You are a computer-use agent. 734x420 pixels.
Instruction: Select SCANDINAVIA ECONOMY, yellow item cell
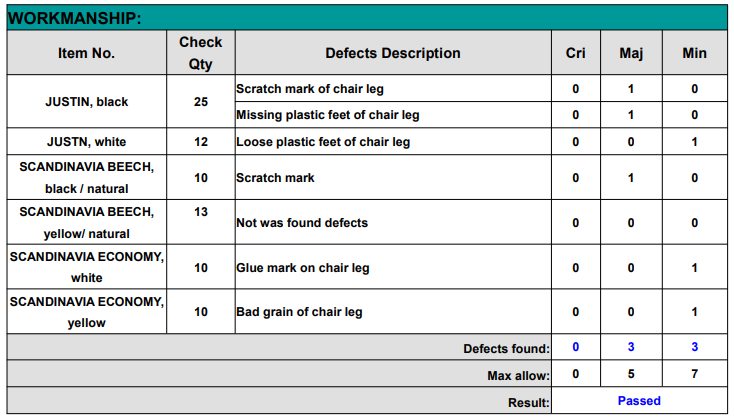pyautogui.click(x=87, y=312)
